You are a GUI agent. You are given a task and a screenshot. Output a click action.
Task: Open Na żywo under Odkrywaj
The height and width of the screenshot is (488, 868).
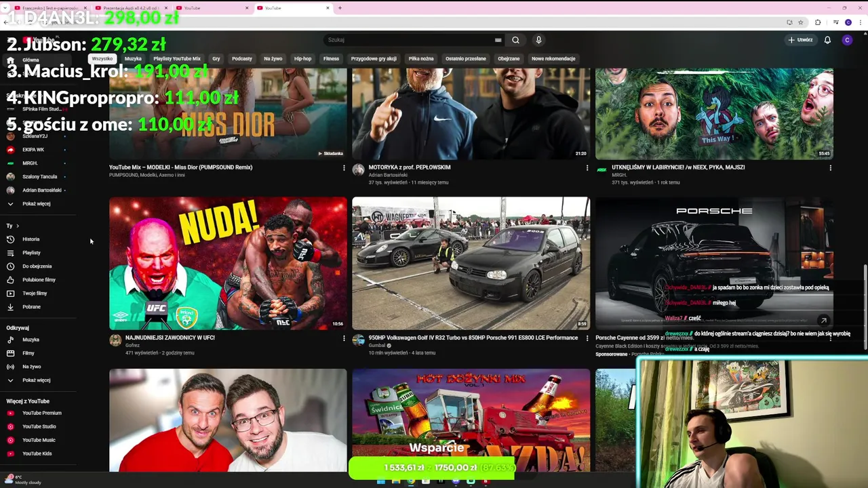coord(31,367)
